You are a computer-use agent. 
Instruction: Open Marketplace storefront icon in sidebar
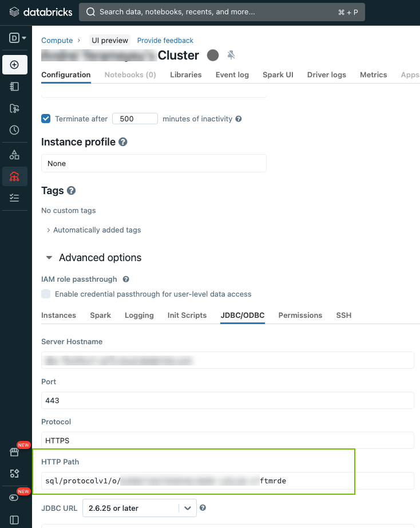coord(15,452)
